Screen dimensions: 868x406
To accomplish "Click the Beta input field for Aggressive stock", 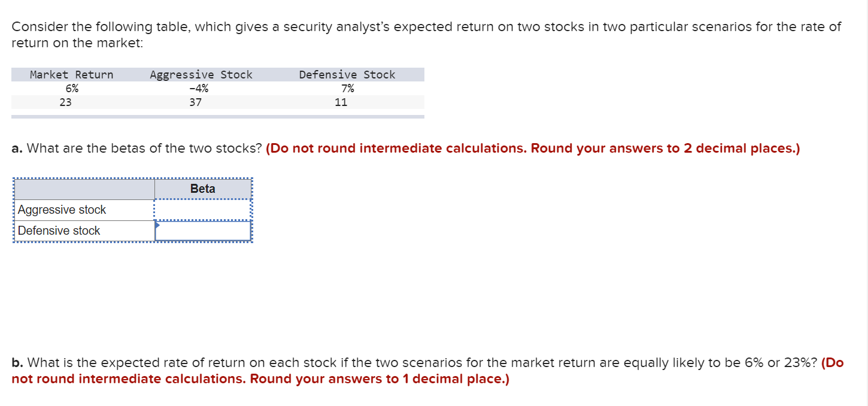I will point(202,210).
